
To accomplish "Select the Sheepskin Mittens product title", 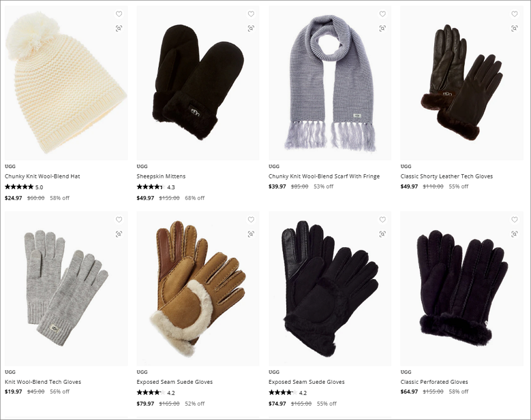I will pyautogui.click(x=161, y=177).
